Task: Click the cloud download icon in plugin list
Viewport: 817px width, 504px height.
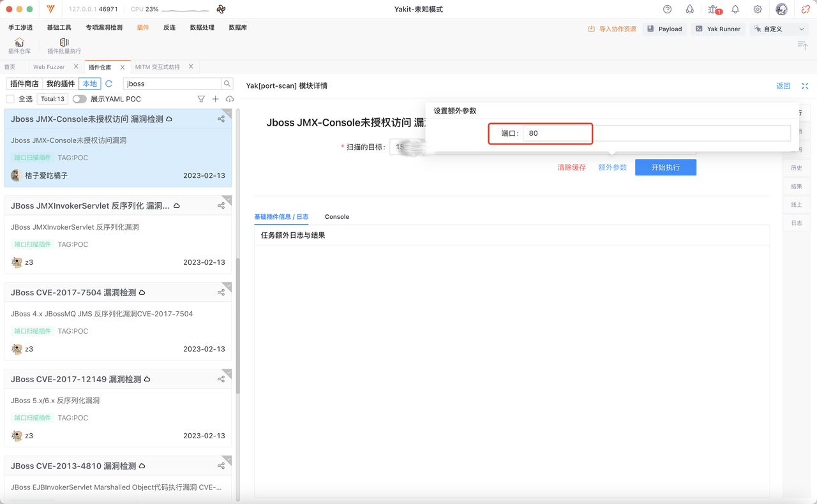Action: pos(230,99)
